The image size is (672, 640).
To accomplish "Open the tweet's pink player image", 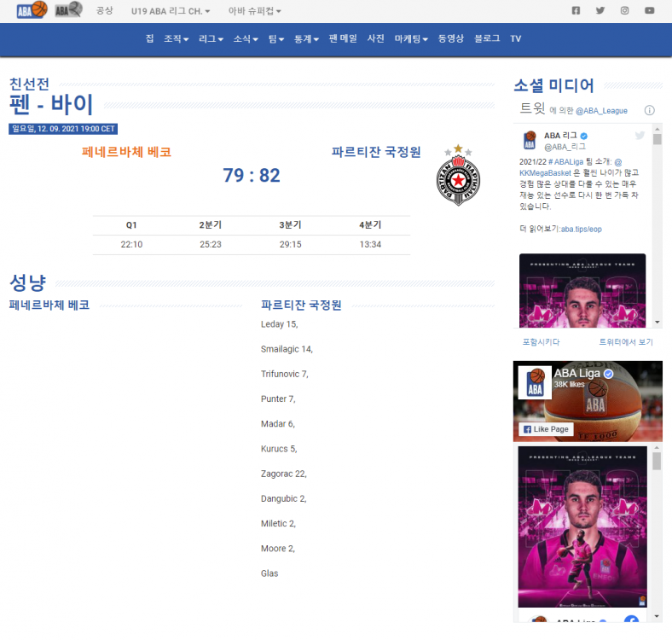I will (x=582, y=290).
